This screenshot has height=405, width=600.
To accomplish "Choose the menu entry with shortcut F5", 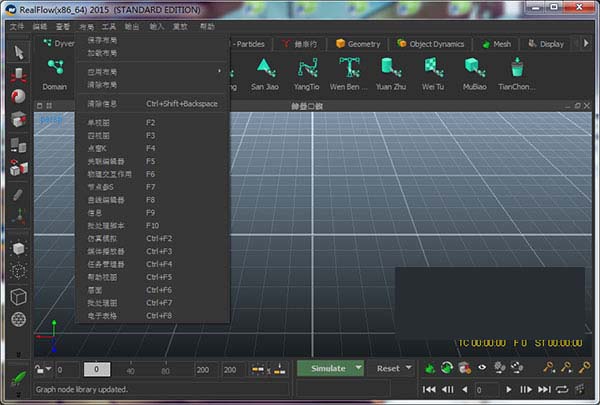I will [153, 161].
